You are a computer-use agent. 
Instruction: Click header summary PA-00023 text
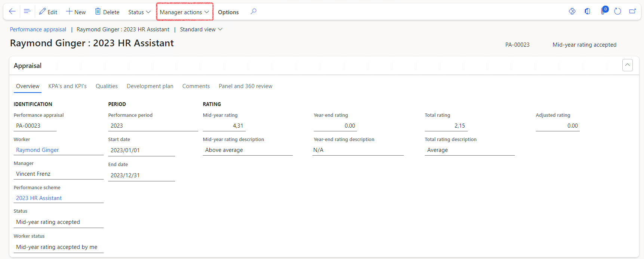pyautogui.click(x=517, y=45)
